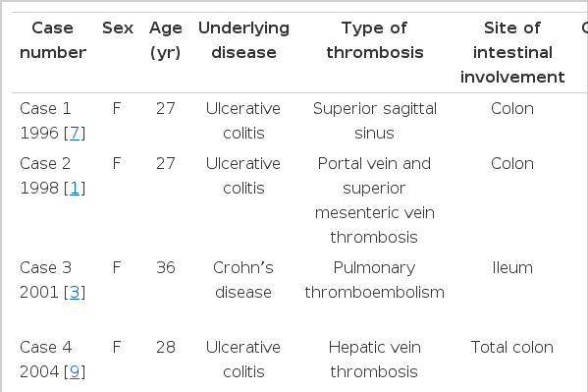Click the Age (yr) column header
Image resolution: width=588 pixels, height=392 pixels.
165,40
